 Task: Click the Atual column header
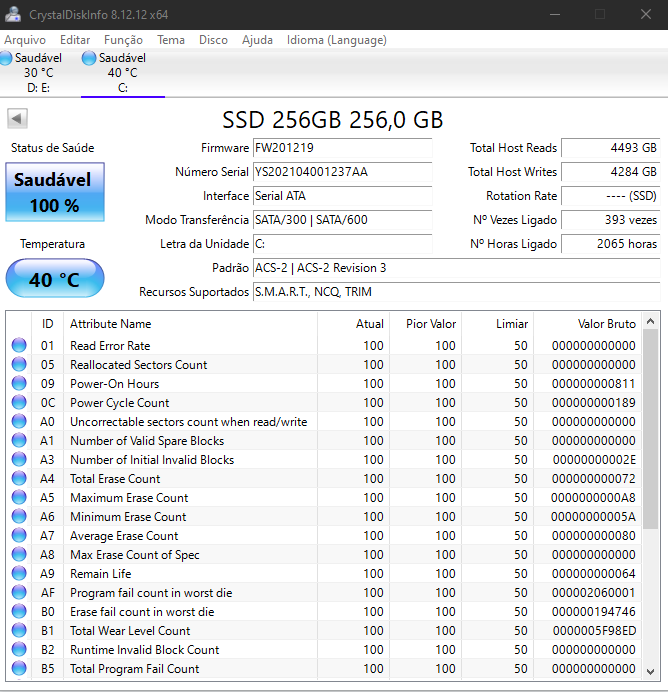353,323
